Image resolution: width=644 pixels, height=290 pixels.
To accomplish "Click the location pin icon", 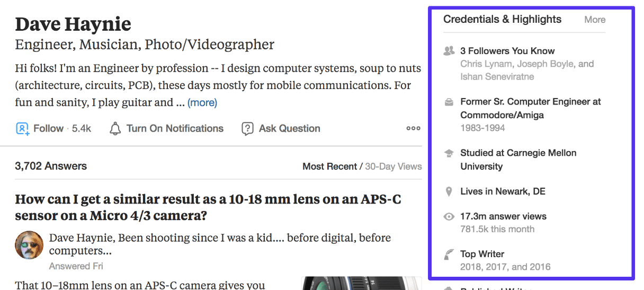I will click(449, 191).
